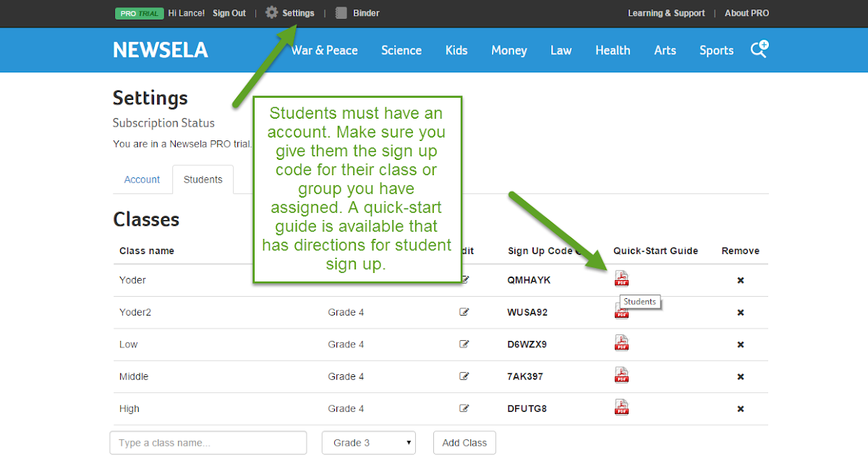Screen dimensions: 868x456
Task: Click the Yoder2 class name
Action: (x=135, y=312)
